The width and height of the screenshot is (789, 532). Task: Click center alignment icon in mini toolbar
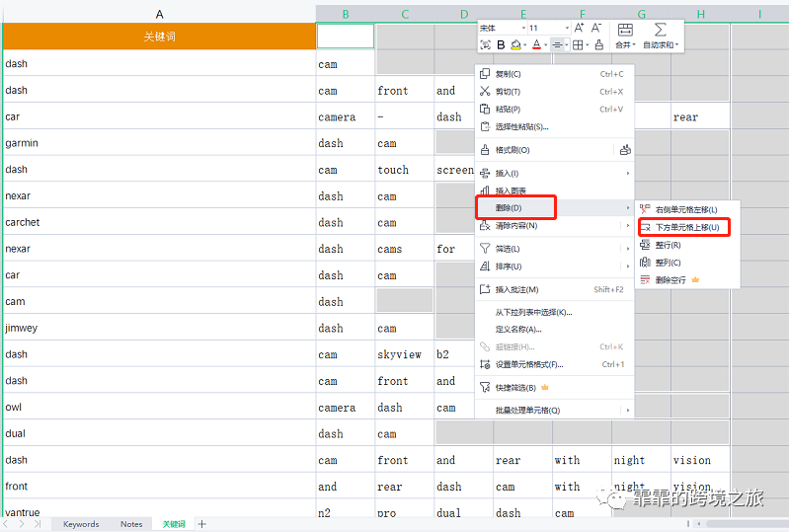pos(557,45)
